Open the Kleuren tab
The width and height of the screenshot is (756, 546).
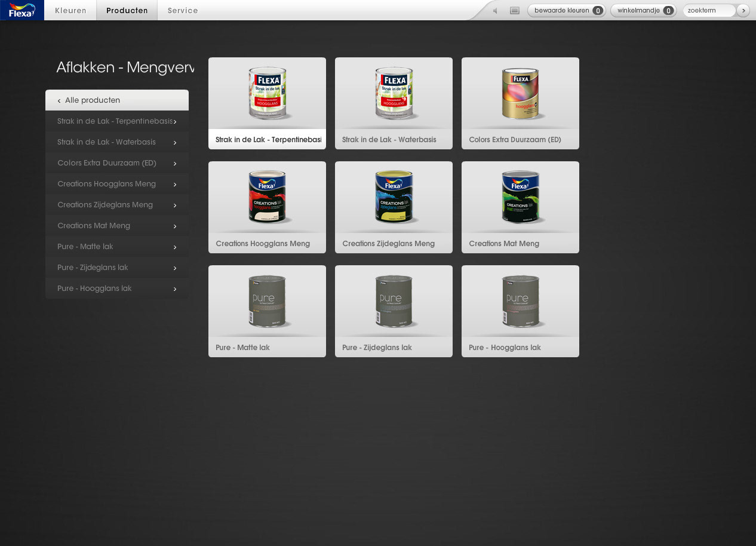point(70,10)
